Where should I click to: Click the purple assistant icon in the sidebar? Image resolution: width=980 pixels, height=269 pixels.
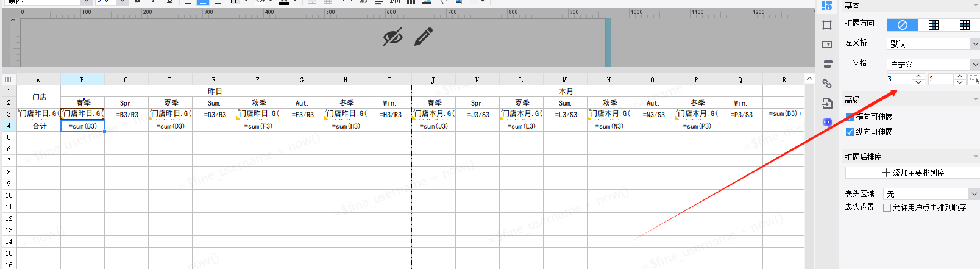[827, 122]
